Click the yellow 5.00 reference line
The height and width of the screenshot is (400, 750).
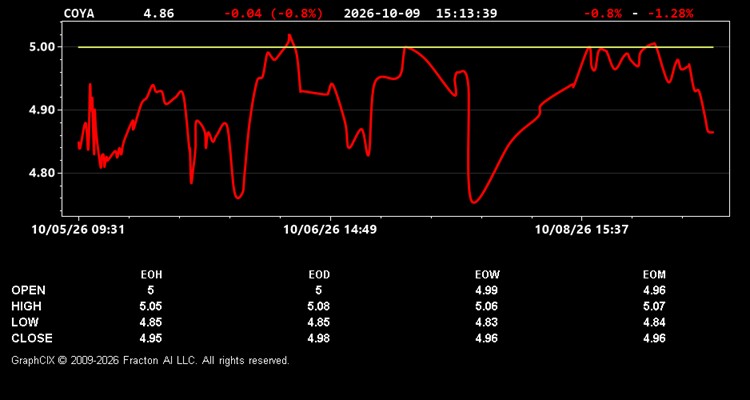[396, 47]
